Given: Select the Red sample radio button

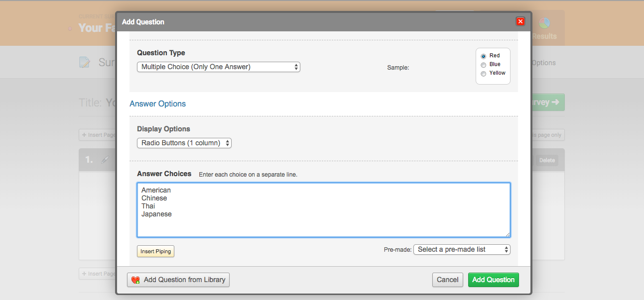Looking at the screenshot, I should [x=483, y=56].
